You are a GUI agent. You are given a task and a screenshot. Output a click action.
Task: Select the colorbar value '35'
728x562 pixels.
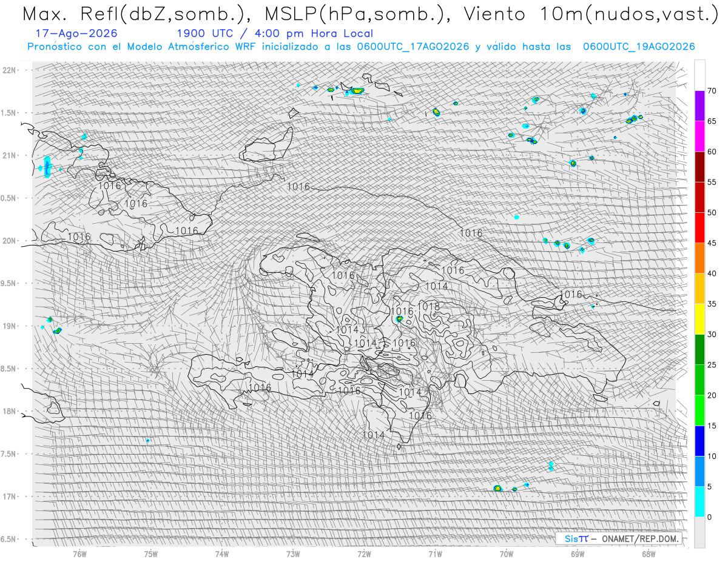tap(712, 304)
